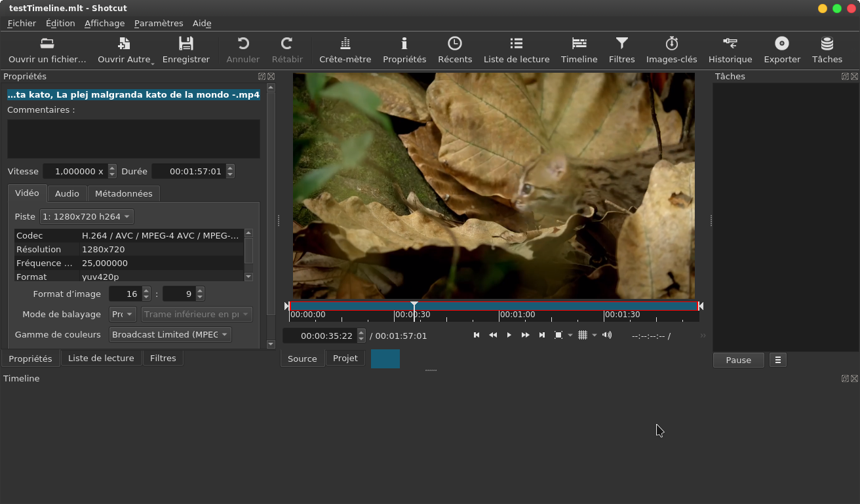Viewport: 860px width, 504px height.
Task: Click the current timecode field 00:00:35:22
Action: [x=320, y=336]
